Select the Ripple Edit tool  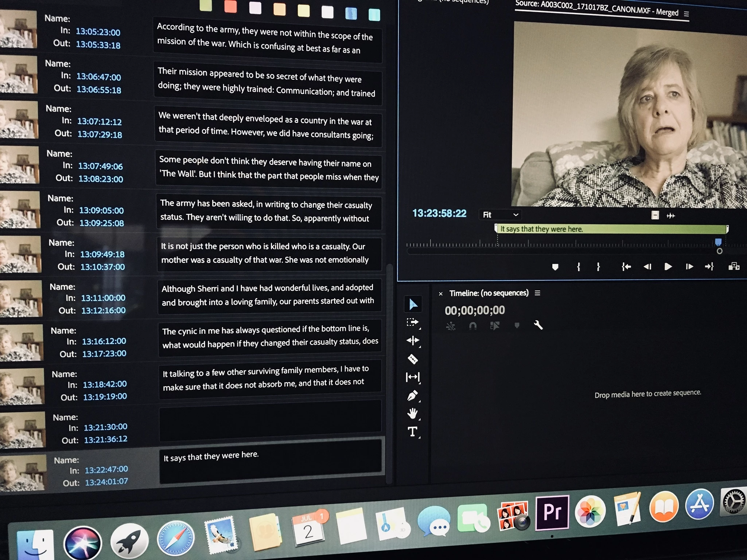(x=412, y=340)
